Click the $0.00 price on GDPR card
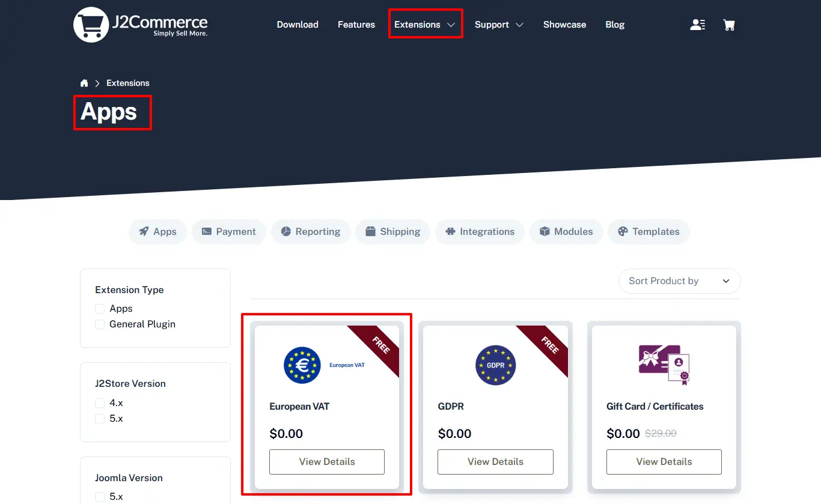The width and height of the screenshot is (821, 504). click(x=455, y=434)
